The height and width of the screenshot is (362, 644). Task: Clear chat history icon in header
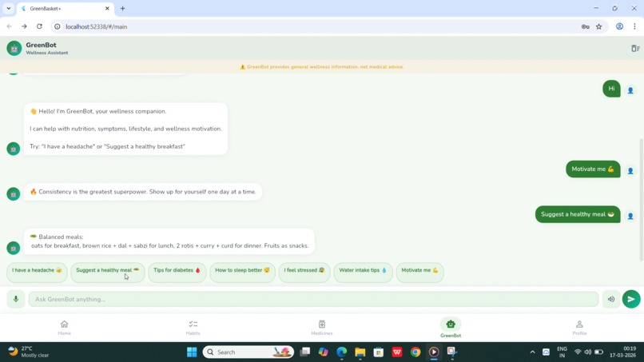tap(635, 49)
